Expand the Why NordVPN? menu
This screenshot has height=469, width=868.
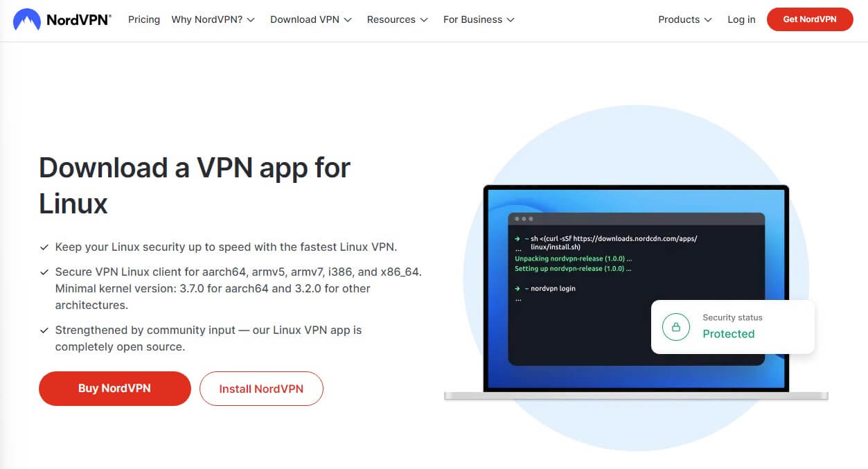213,19
